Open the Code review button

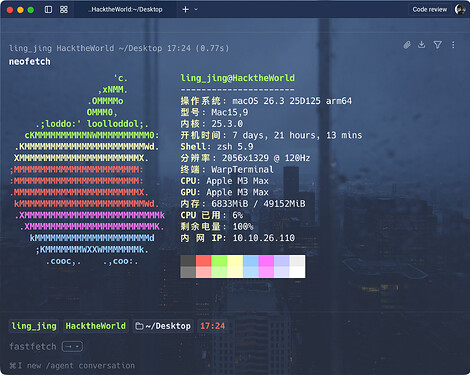pos(429,10)
